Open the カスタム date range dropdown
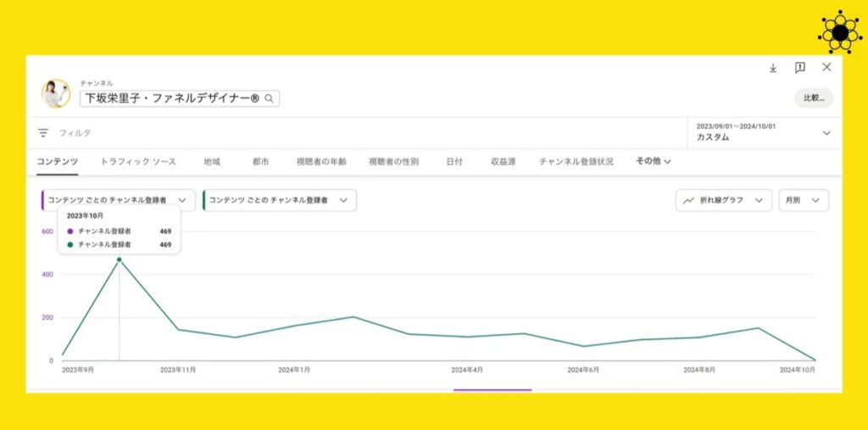This screenshot has width=868, height=430. pyautogui.click(x=760, y=132)
